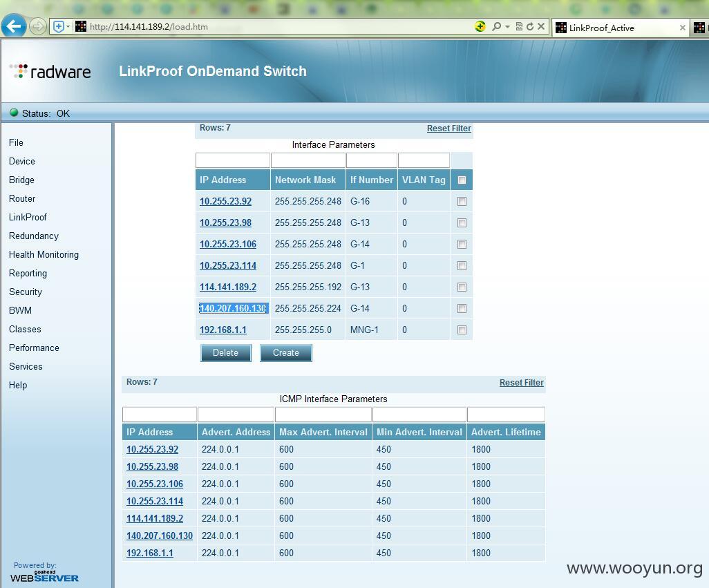The height and width of the screenshot is (588, 709).
Task: Open 192.168.1.1 link in ICMP table
Action: coord(150,553)
